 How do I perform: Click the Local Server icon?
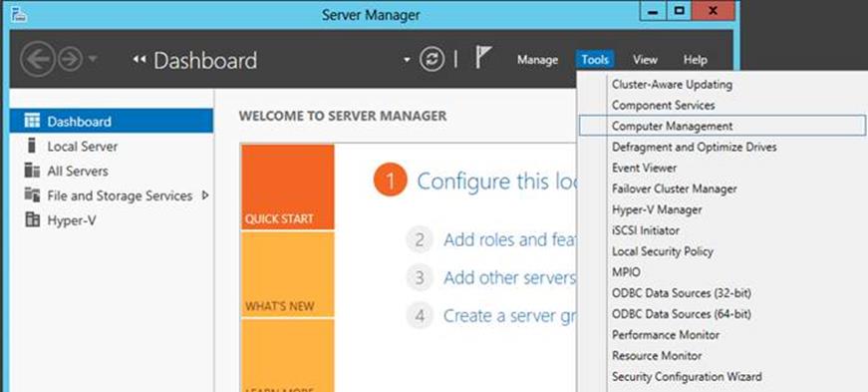pos(32,146)
